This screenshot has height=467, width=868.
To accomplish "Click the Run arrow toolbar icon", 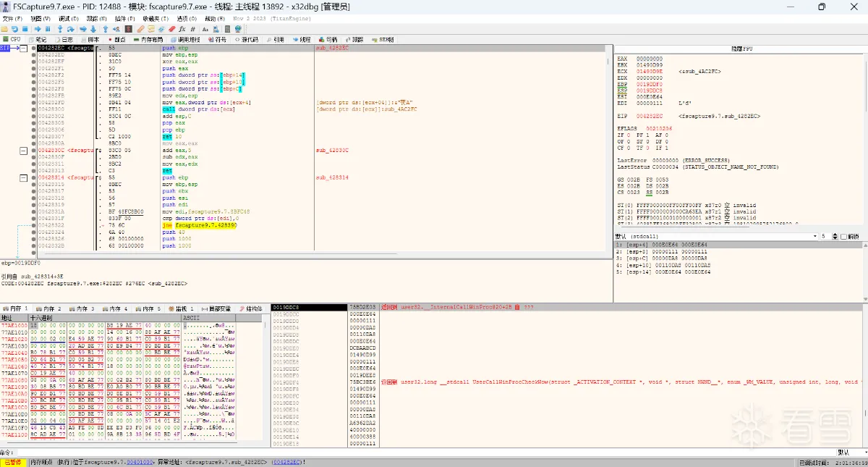I will pyautogui.click(x=38, y=29).
